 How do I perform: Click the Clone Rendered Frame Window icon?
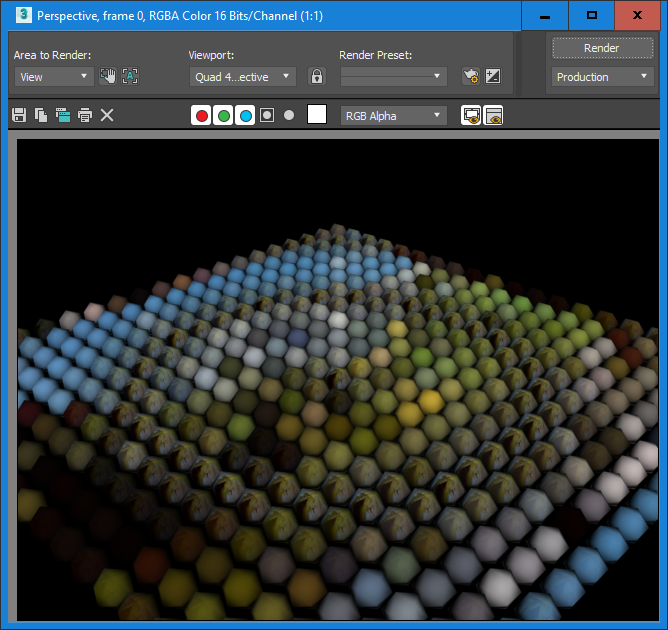[x=63, y=115]
